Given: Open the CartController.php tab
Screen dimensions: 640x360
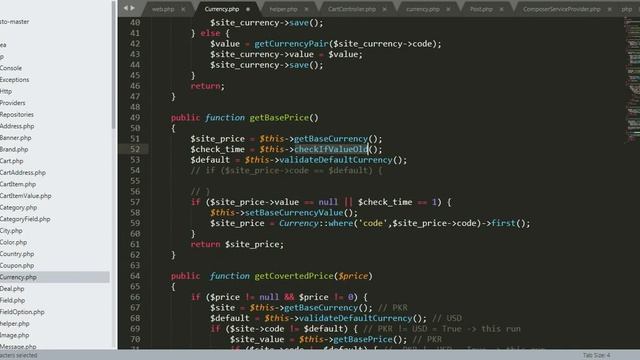Looking at the screenshot, I should click(x=351, y=9).
